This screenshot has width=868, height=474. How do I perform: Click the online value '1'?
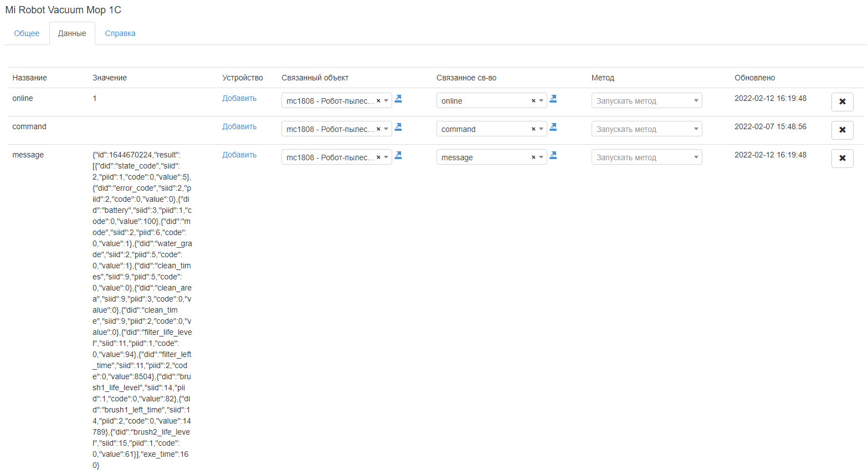[x=95, y=98]
